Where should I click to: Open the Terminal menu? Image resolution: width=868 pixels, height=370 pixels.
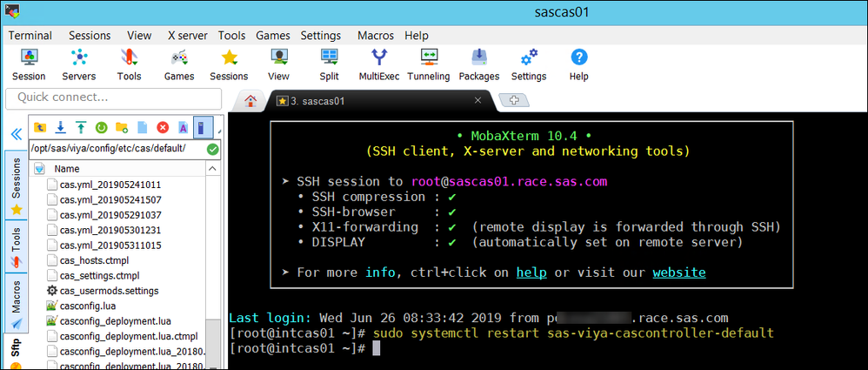[30, 36]
